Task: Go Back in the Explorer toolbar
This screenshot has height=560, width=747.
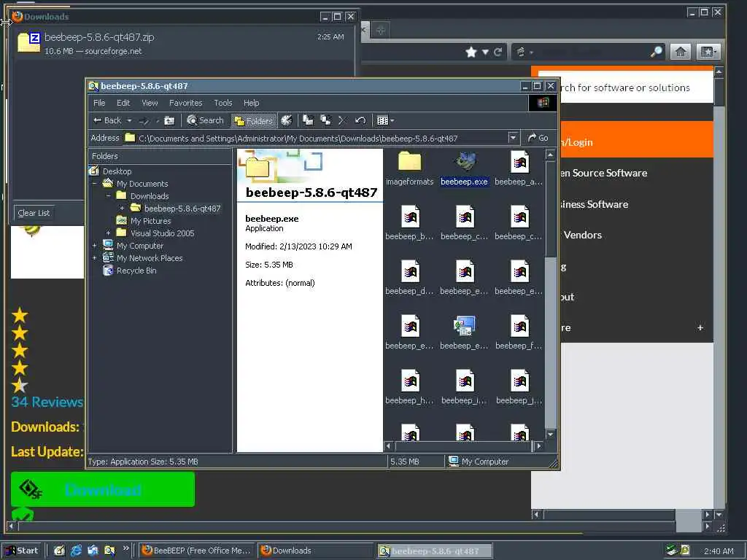Action: (x=107, y=120)
